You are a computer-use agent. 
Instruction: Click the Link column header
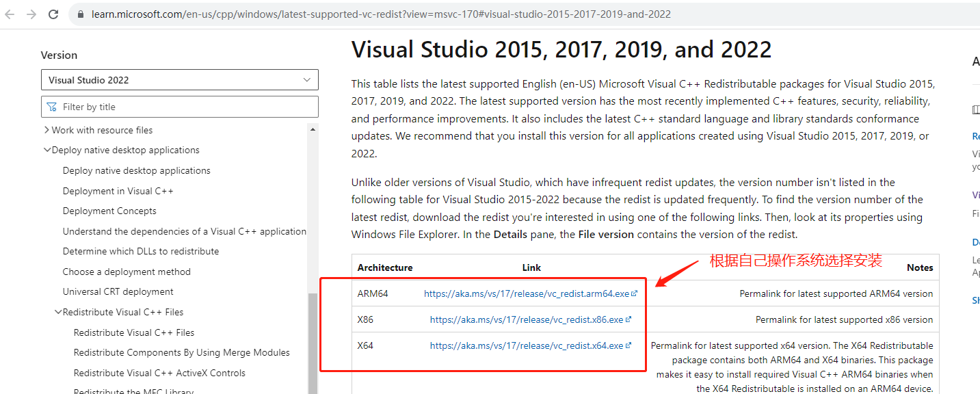[x=531, y=267]
